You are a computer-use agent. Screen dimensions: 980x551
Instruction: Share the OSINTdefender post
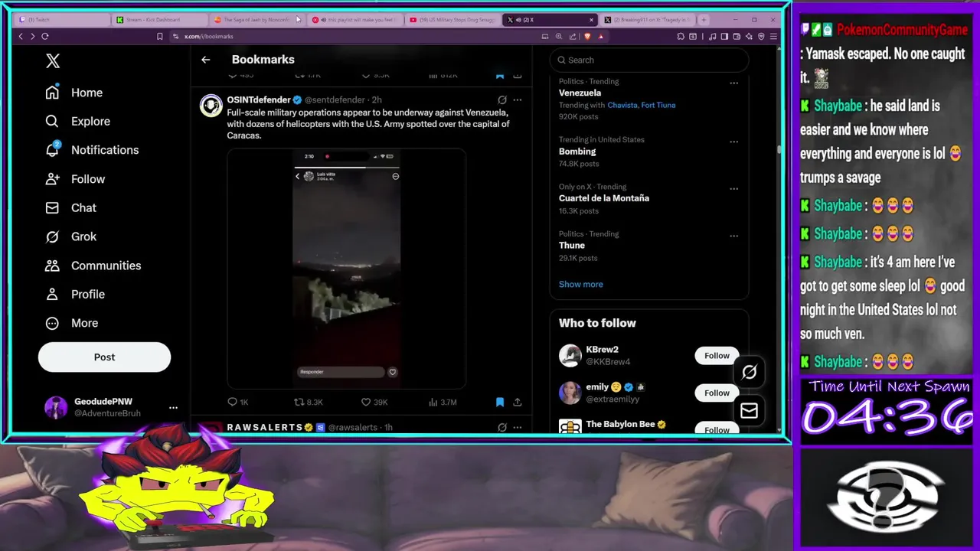click(x=518, y=402)
